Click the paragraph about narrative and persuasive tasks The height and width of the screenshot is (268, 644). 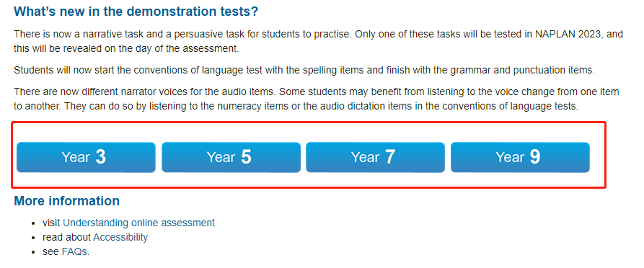(x=318, y=41)
